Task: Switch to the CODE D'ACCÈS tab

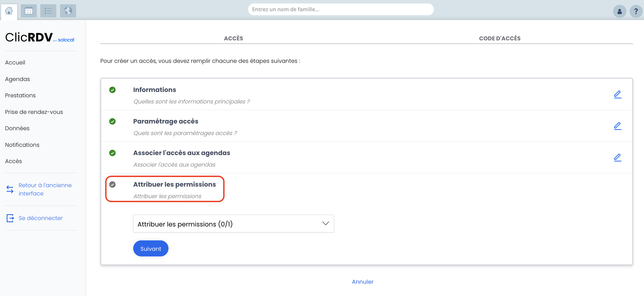Action: [500, 38]
